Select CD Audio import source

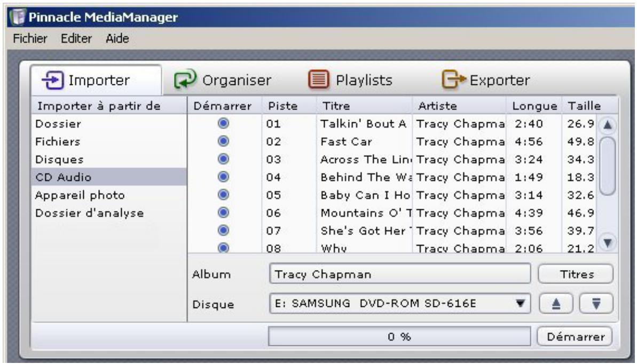(x=108, y=177)
